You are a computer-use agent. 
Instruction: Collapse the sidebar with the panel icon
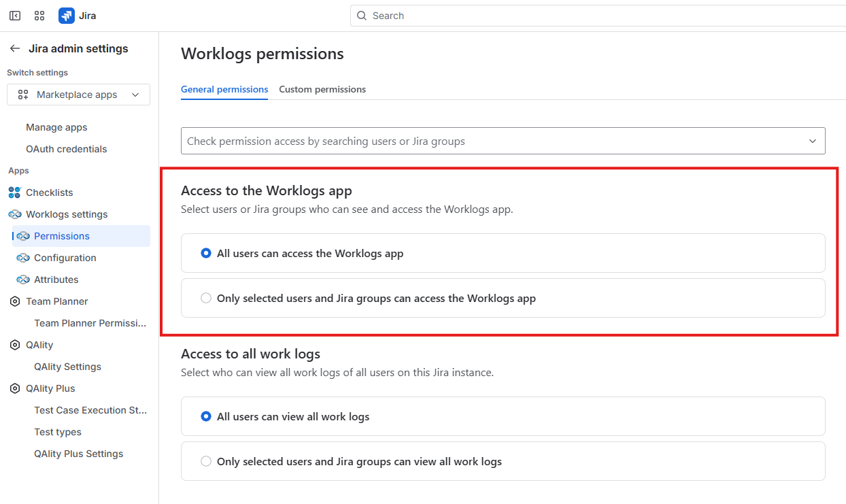pyautogui.click(x=15, y=16)
